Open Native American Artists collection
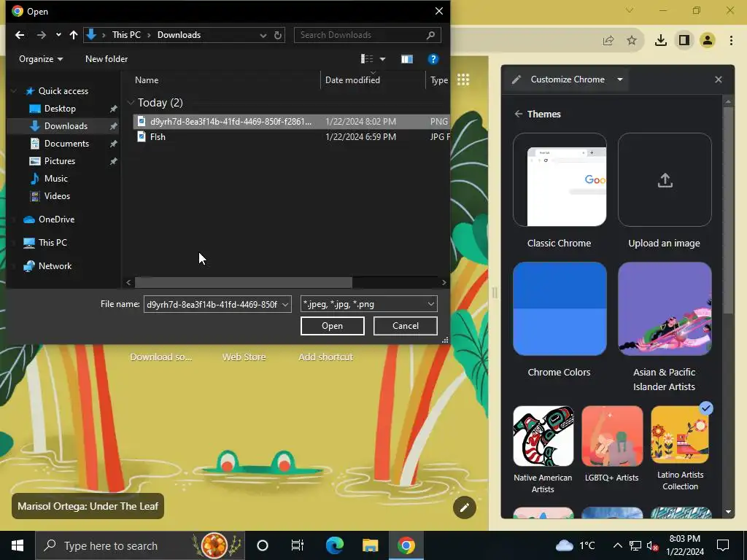 click(x=543, y=436)
